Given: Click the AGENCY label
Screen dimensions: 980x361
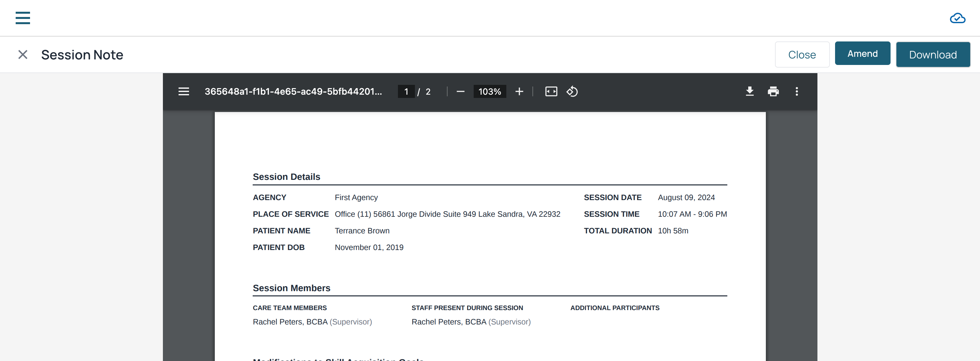Looking at the screenshot, I should click(269, 197).
